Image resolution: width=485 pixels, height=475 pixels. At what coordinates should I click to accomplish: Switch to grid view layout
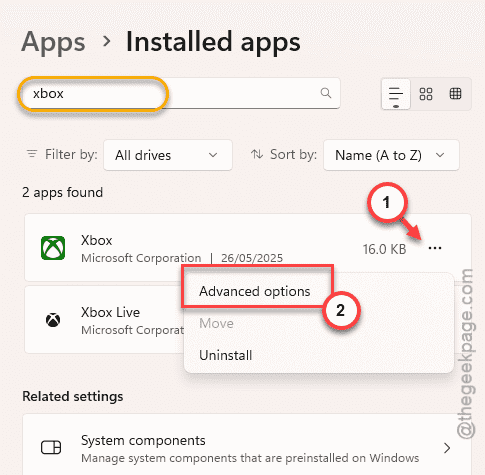click(x=426, y=94)
